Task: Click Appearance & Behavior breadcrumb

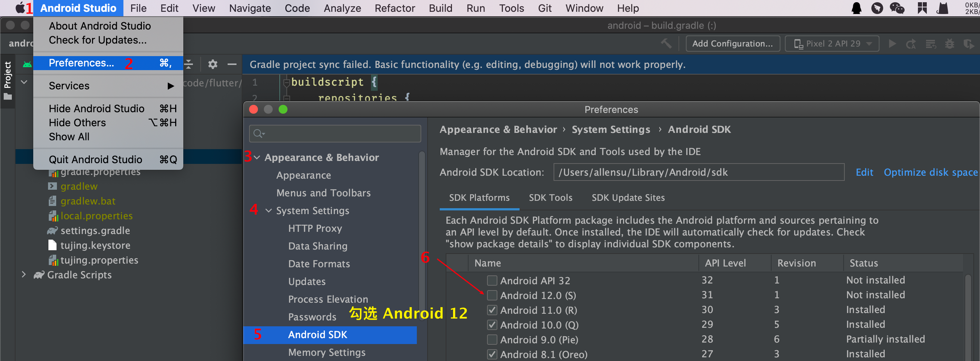Action: 498,130
